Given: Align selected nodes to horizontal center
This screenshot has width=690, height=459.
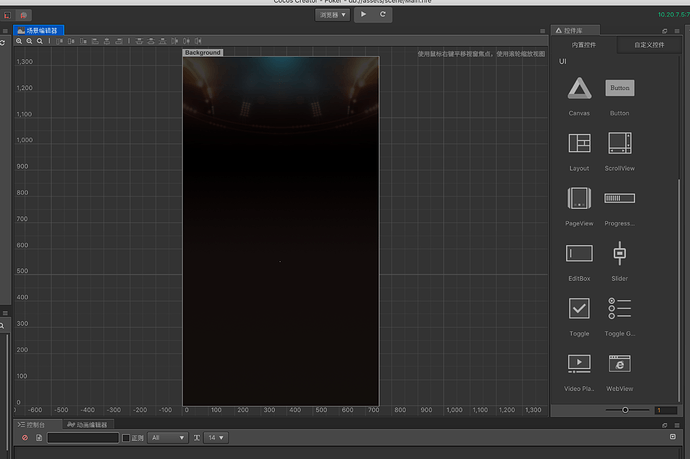Looking at the screenshot, I should coord(106,41).
